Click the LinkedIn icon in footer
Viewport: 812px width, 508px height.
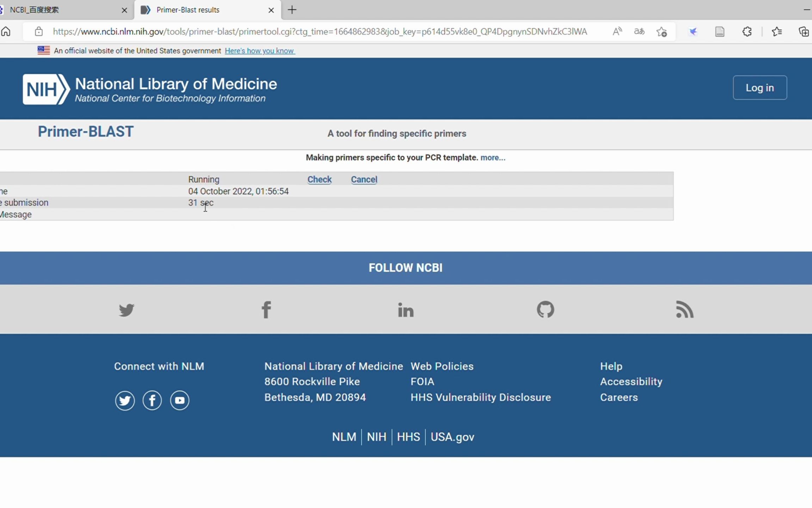[x=405, y=310]
